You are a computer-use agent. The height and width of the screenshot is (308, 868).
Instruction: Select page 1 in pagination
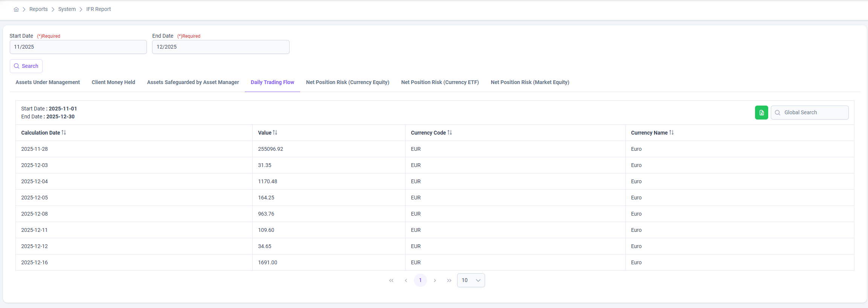coord(420,280)
